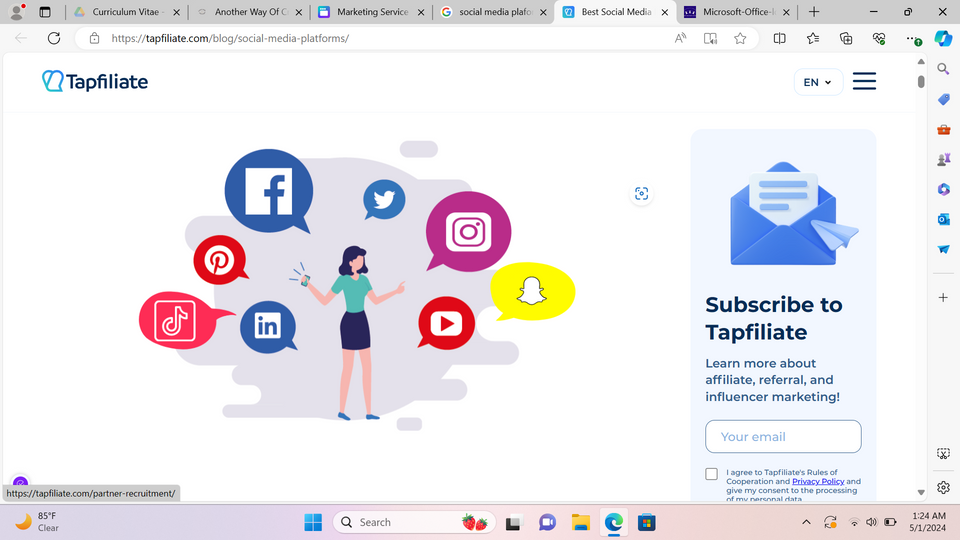
Task: Add a new sidebar app
Action: 943,298
